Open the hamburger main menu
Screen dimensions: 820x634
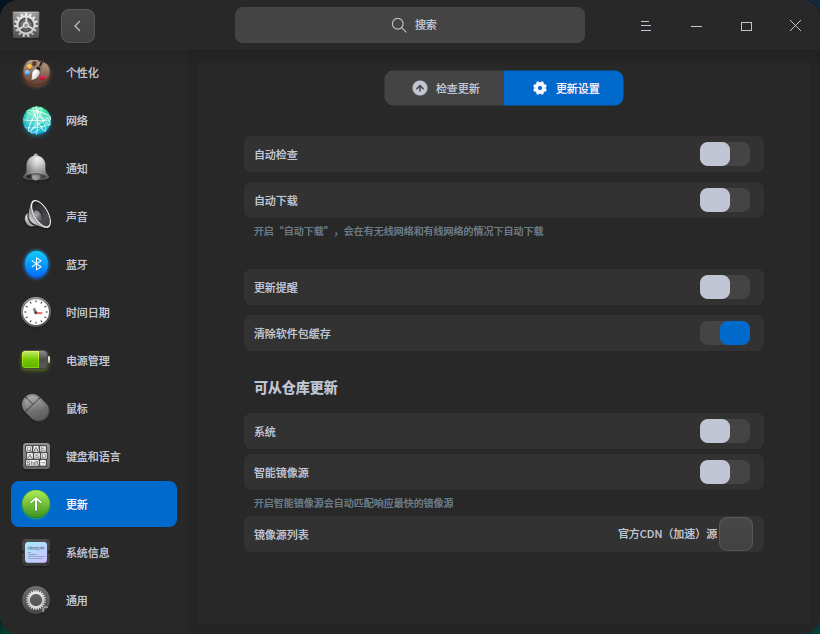pos(646,26)
